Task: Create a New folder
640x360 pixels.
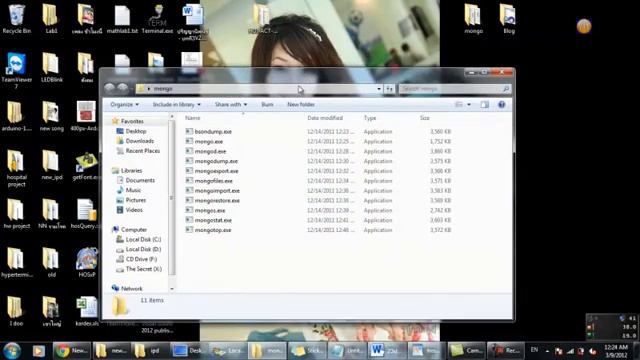Action: (301, 104)
